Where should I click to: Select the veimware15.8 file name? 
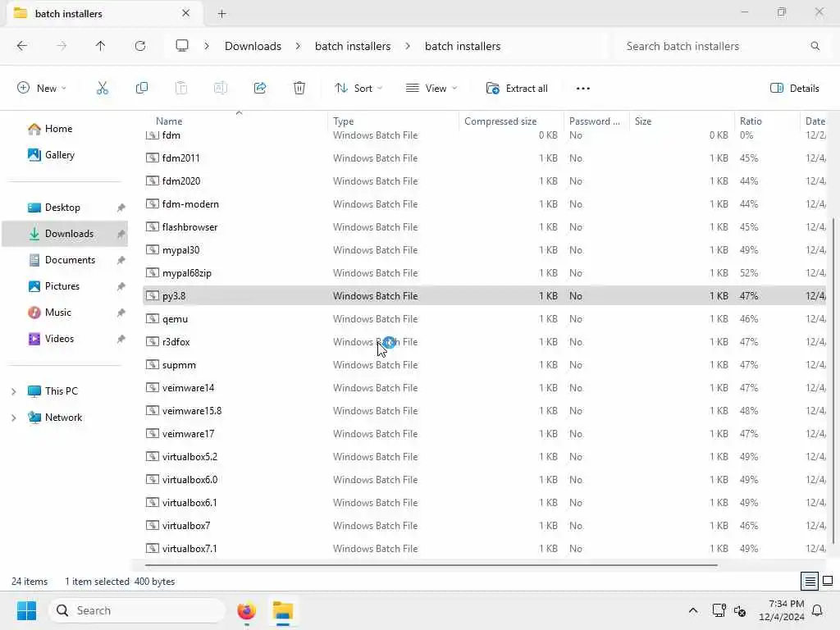pyautogui.click(x=192, y=411)
